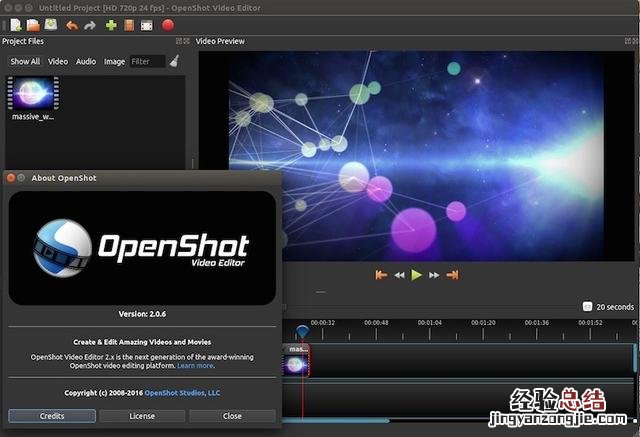Select the massive_w video thumbnail in Project Files
Viewport: 640px width, 437px height.
point(32,94)
